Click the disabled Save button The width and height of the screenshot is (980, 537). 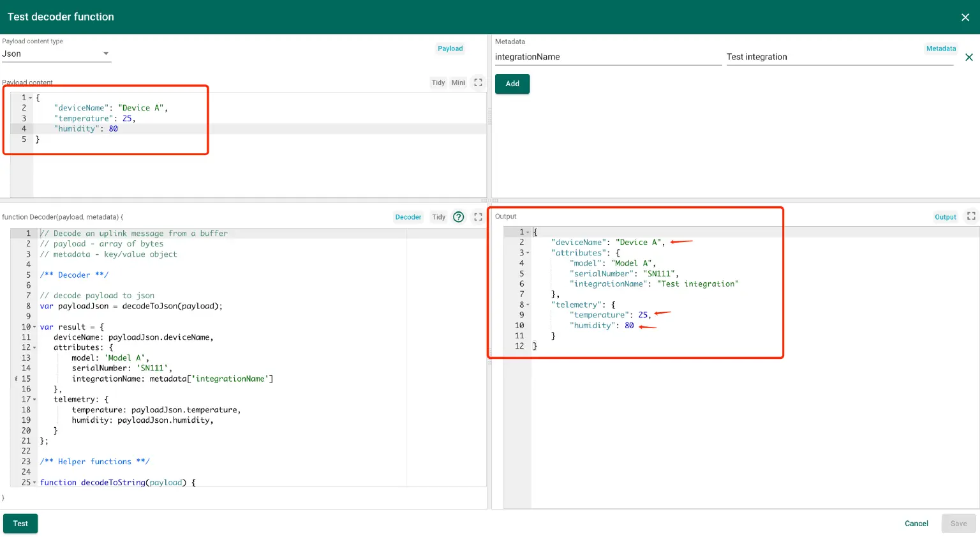[958, 523]
